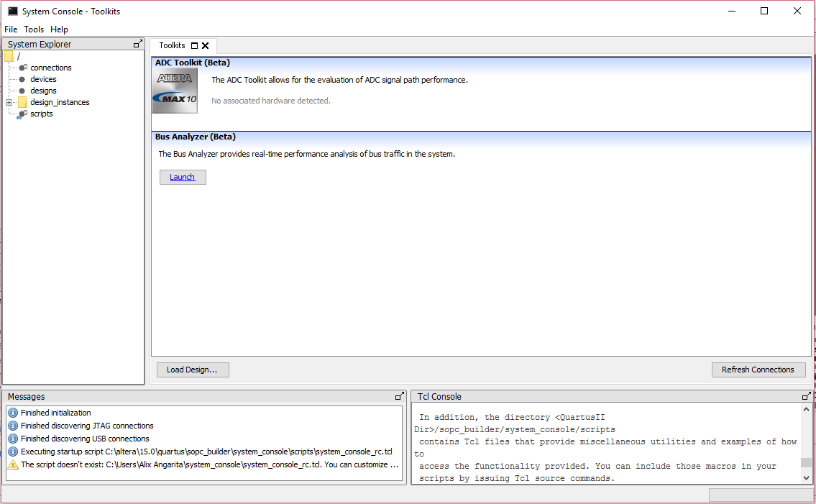Click the Altera MAX 10 logo
The image size is (816, 504).
click(x=175, y=92)
